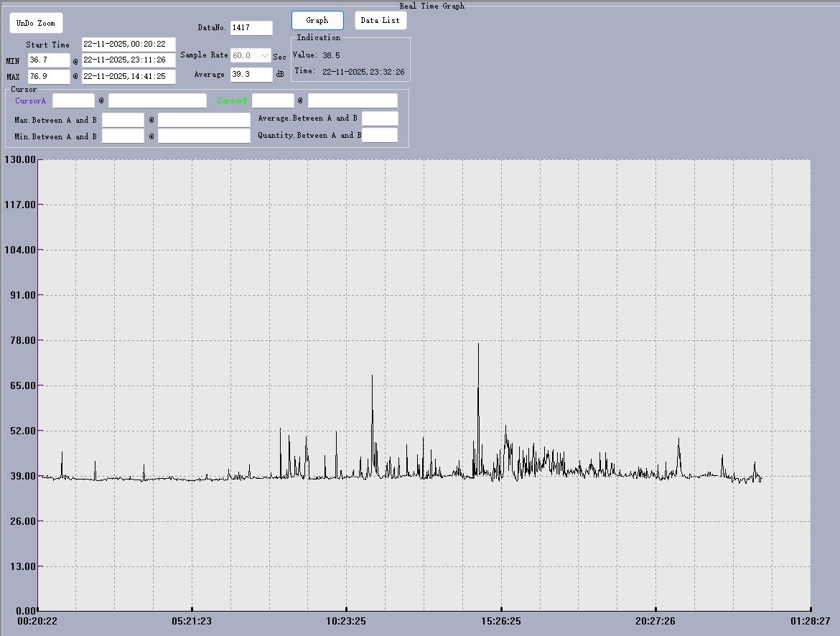Click the DataNo. field showing 1417
Screen dimensions: 840x636
(x=251, y=28)
